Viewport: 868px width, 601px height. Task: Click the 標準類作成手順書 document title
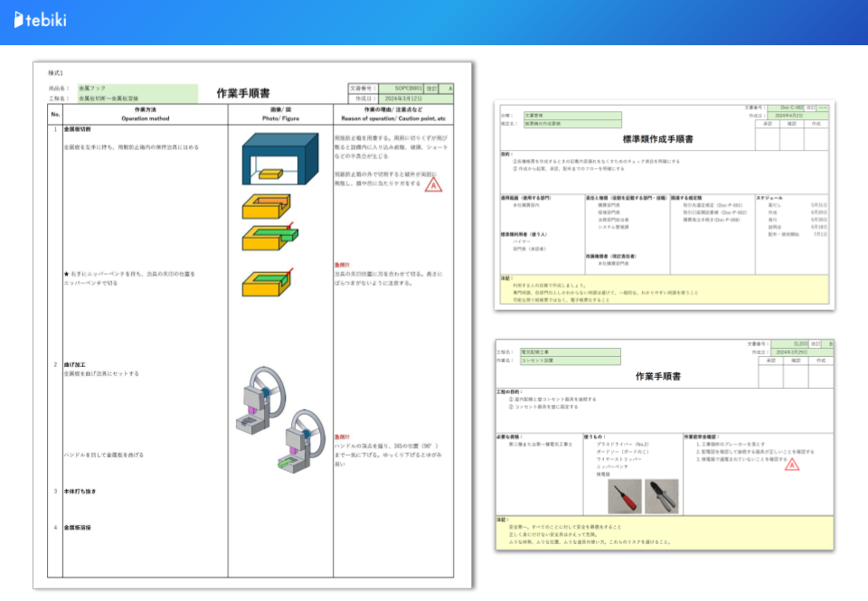tap(657, 139)
